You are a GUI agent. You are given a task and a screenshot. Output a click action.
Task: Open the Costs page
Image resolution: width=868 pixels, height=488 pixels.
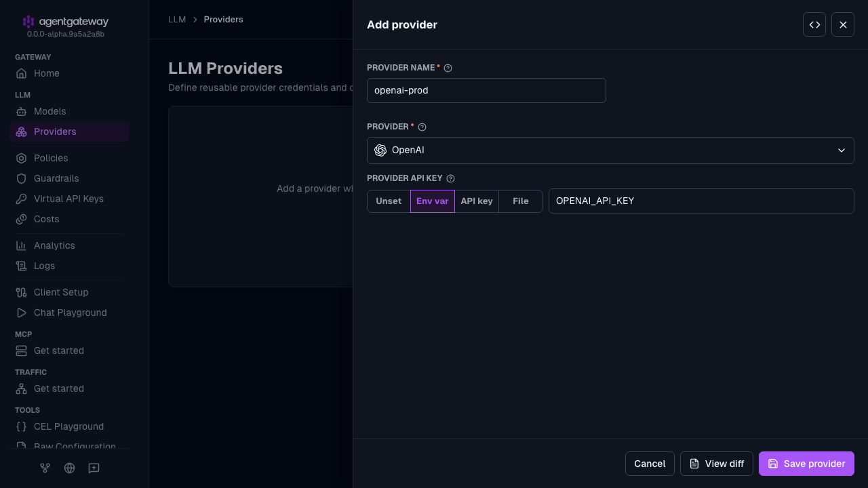tap(69, 219)
